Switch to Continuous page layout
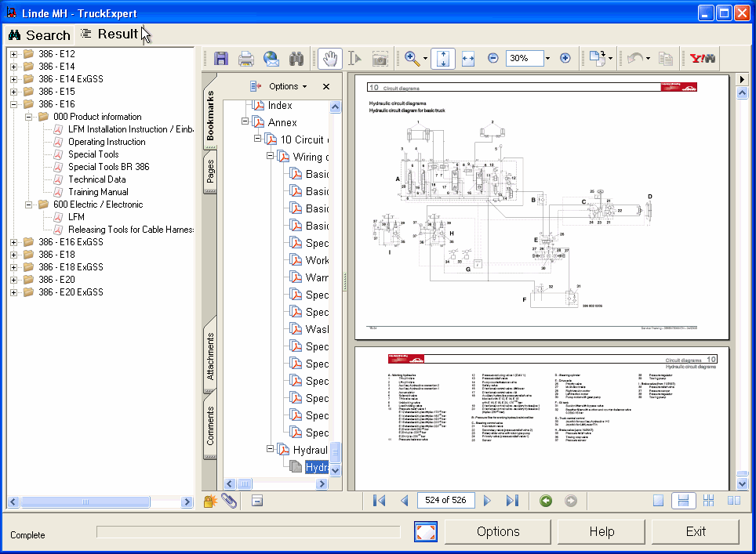The width and height of the screenshot is (756, 554). (x=683, y=501)
